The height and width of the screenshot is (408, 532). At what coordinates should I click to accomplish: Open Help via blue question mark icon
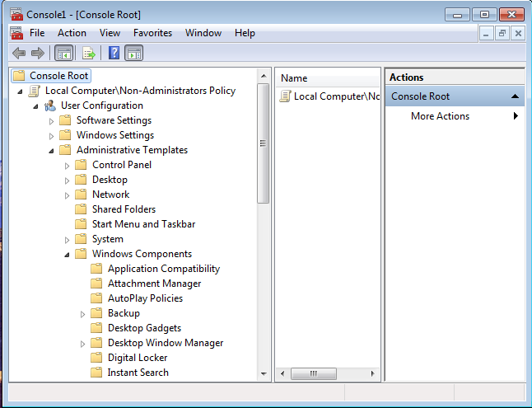[x=114, y=54]
